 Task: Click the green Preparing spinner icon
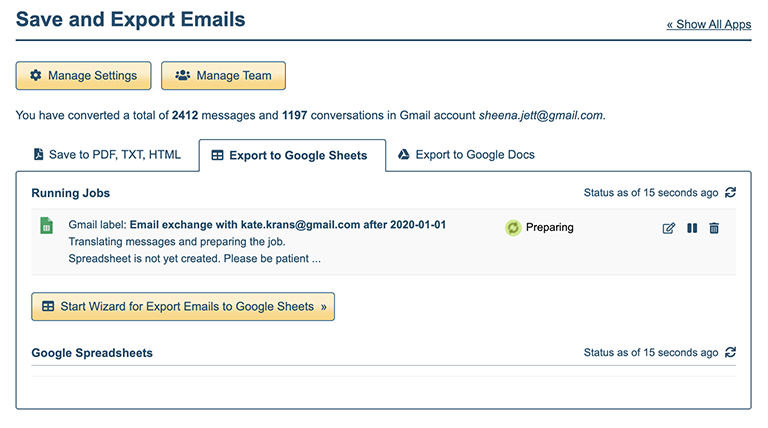point(513,228)
